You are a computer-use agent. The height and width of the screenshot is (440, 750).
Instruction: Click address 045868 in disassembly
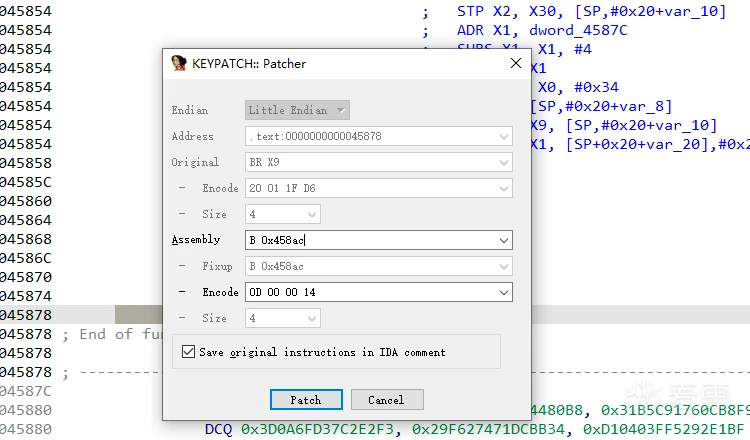click(x=26, y=239)
